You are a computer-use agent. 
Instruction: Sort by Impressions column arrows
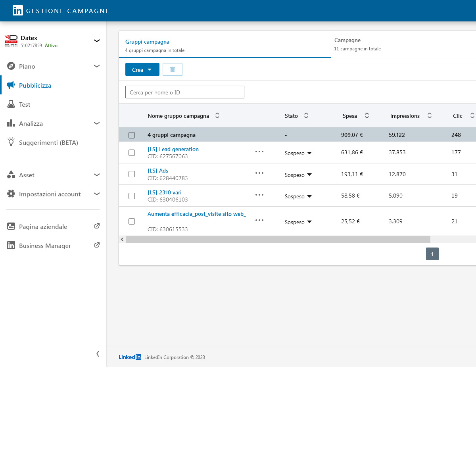(430, 116)
